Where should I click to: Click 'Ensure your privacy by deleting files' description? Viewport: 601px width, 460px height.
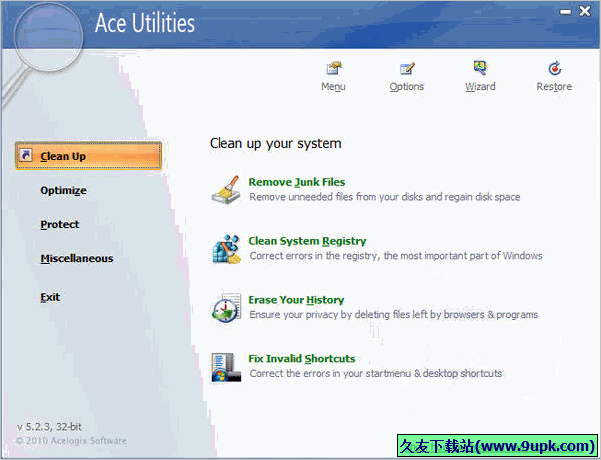[394, 315]
